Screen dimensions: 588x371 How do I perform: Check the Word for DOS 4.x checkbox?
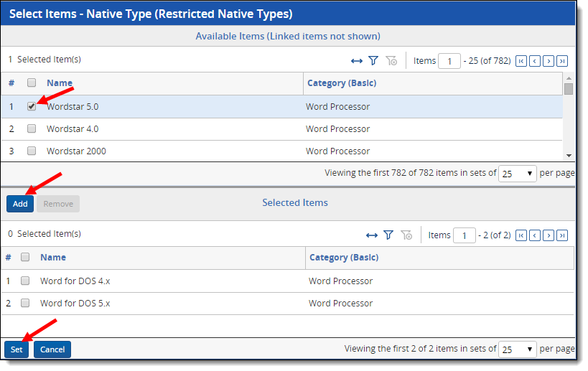[25, 281]
